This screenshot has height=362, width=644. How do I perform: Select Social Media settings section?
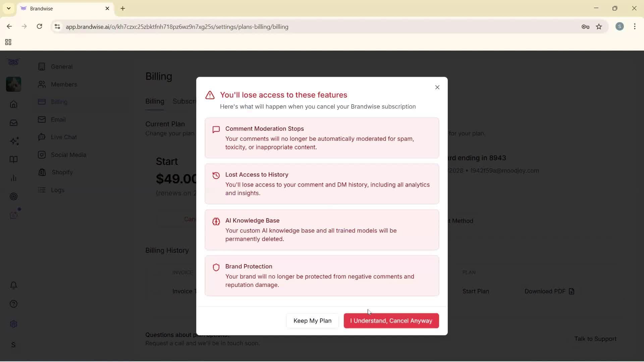[68, 155]
